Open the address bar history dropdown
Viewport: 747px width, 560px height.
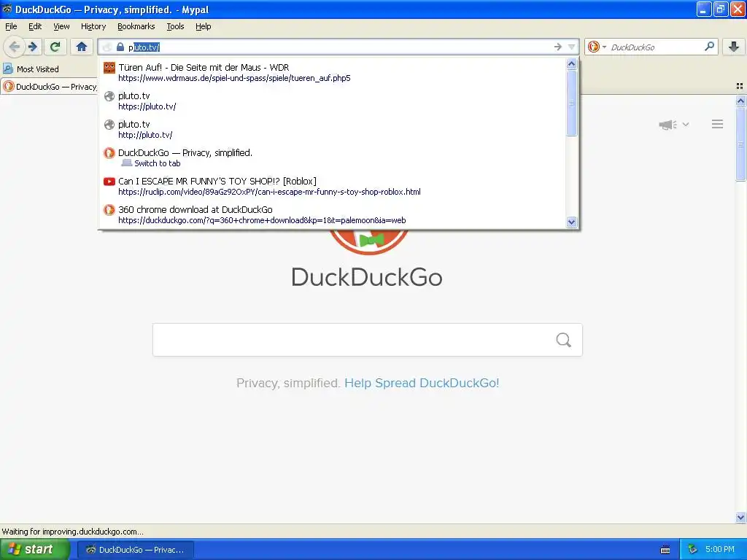(571, 47)
